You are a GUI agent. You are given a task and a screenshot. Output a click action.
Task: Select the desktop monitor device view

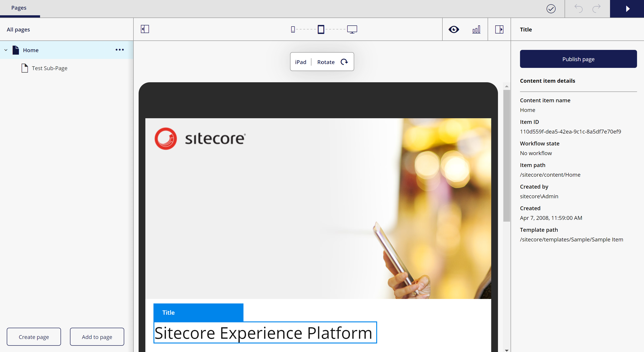pos(352,29)
